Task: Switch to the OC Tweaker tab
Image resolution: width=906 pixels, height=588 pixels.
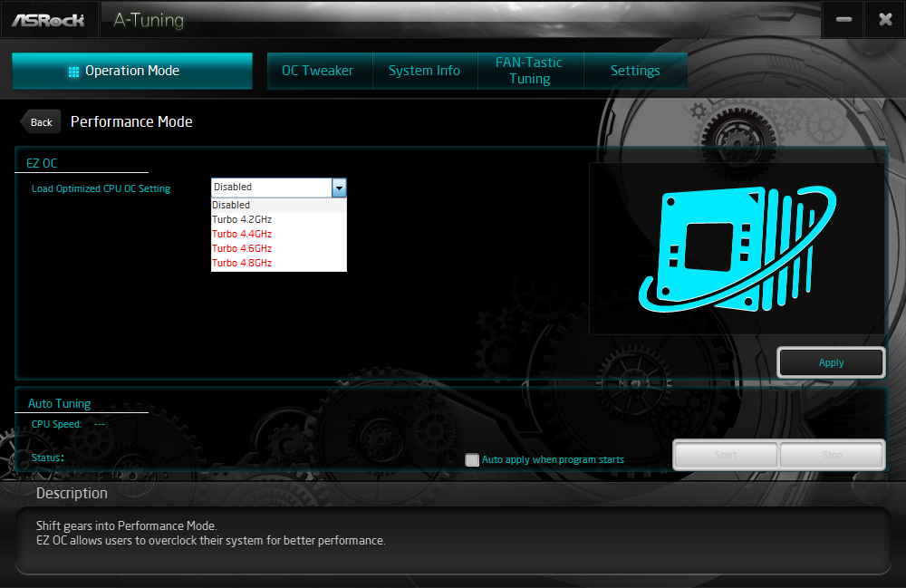Action: (x=320, y=71)
